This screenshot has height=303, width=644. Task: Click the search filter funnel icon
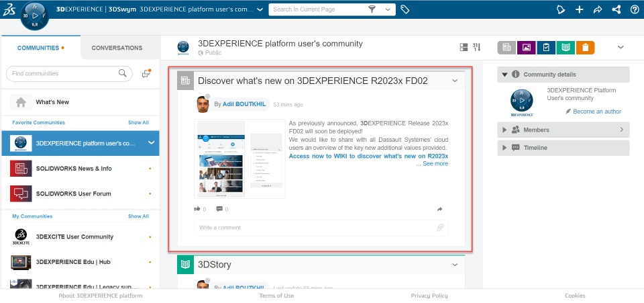[x=372, y=9]
